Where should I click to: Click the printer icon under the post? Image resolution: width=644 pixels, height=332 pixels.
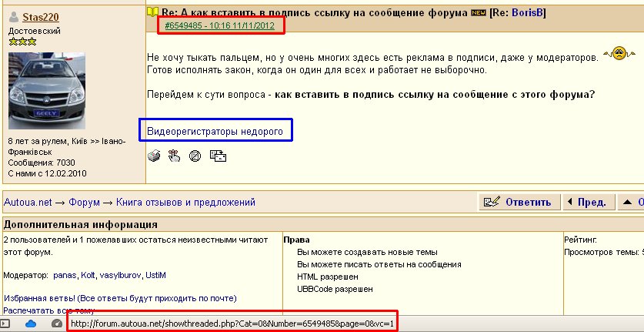click(x=154, y=156)
